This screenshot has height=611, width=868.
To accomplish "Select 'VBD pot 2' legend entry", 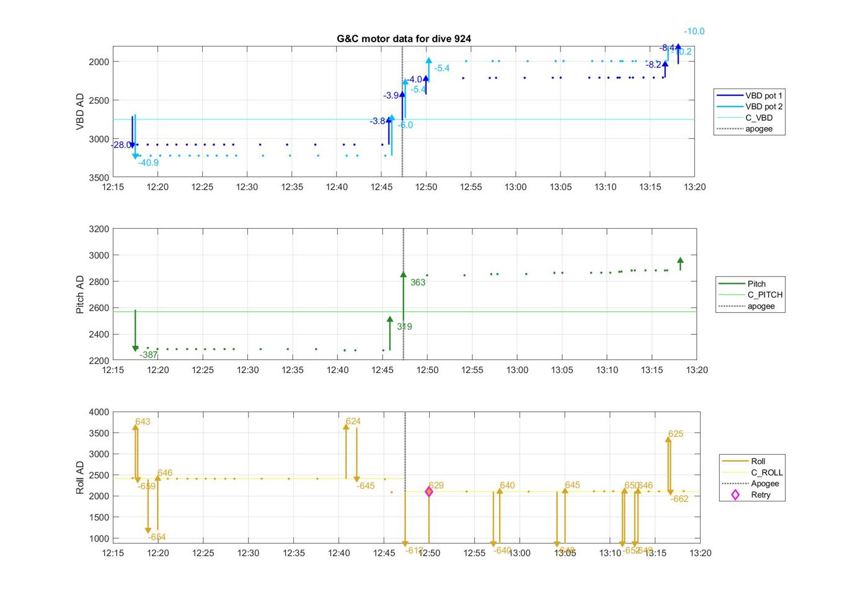I will pos(750,107).
